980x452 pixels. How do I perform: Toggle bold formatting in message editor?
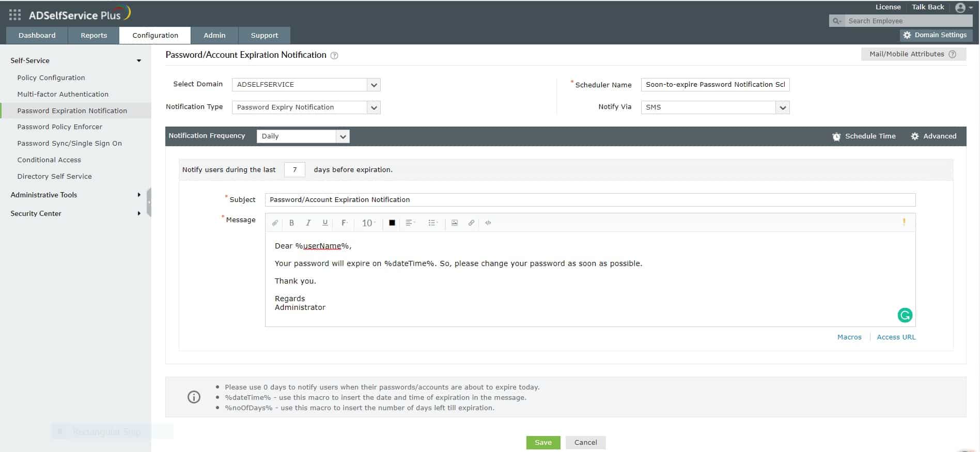pos(291,223)
